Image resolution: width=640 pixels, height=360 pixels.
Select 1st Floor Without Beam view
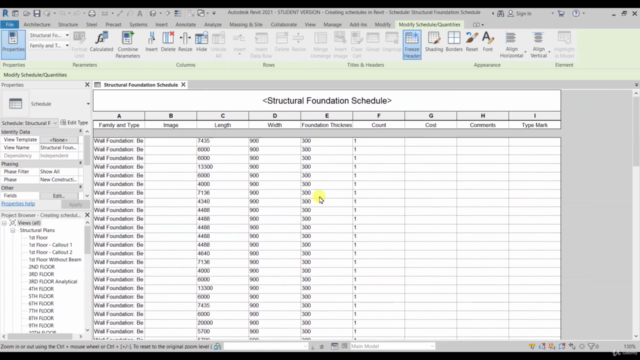pyautogui.click(x=55, y=260)
